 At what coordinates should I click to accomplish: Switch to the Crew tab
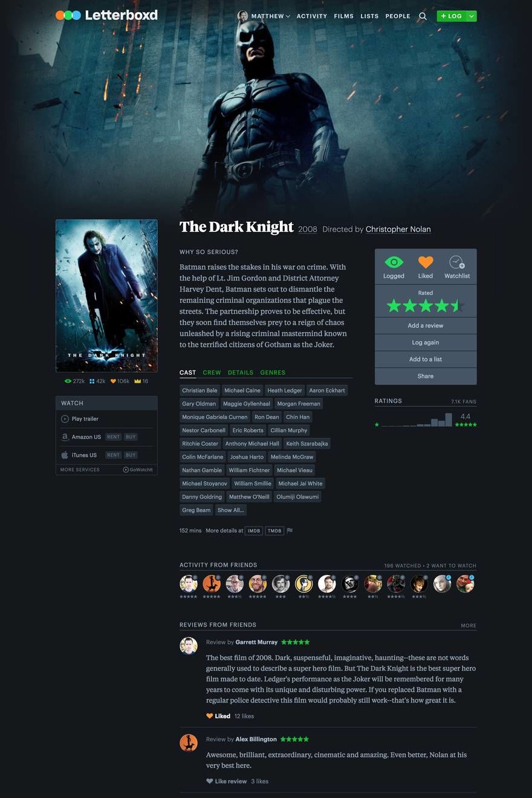(212, 372)
